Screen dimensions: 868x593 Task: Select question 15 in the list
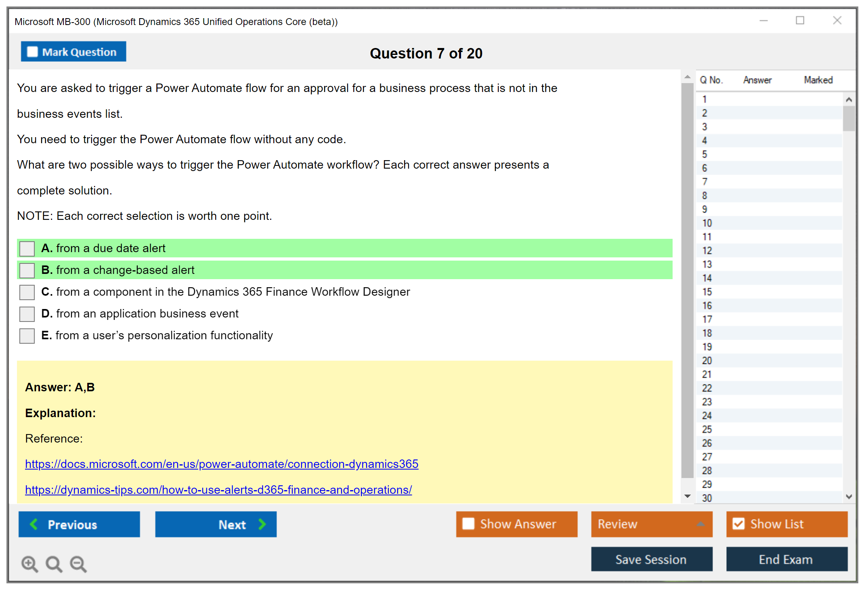[707, 292]
